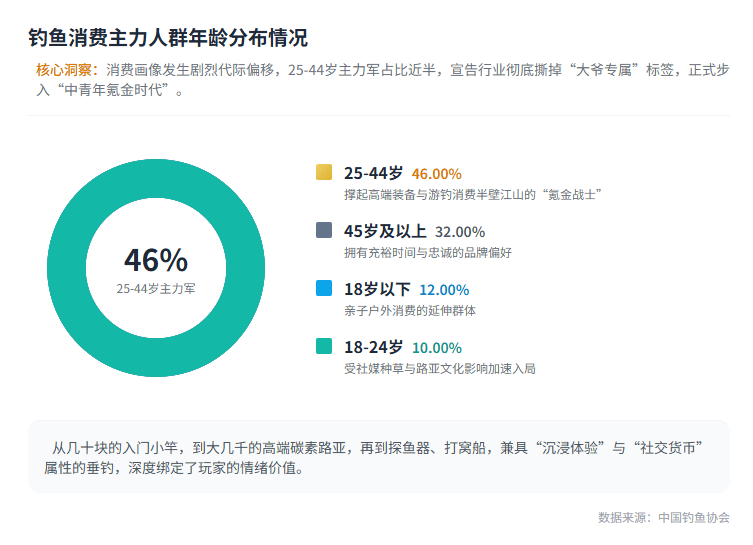Click the 25-44岁主力军 subtitle inside donut

156,288
